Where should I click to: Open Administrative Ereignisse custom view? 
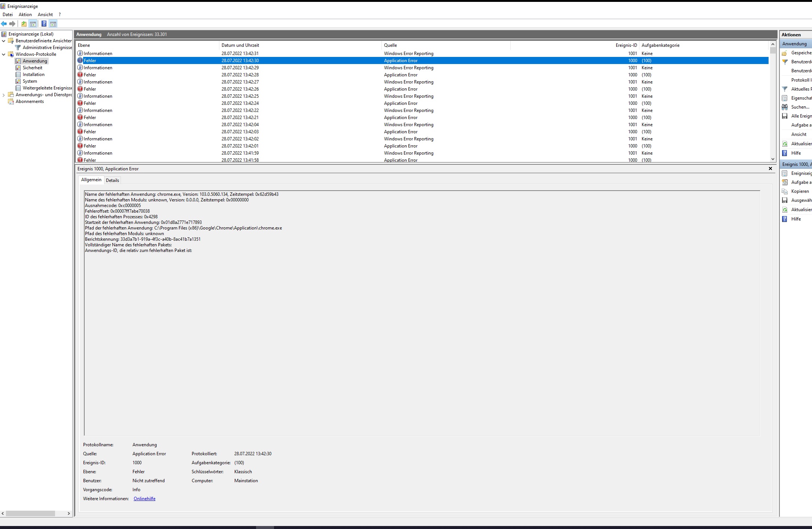[47, 48]
